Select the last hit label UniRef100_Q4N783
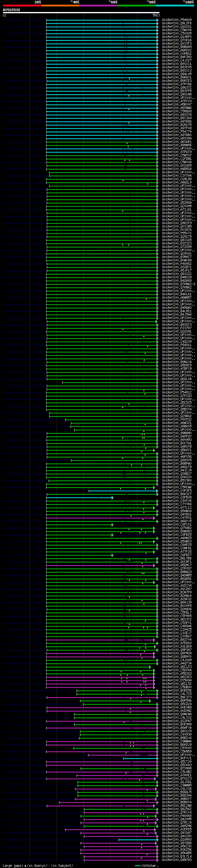Screen dimensions: 197x868 pyautogui.click(x=176, y=860)
